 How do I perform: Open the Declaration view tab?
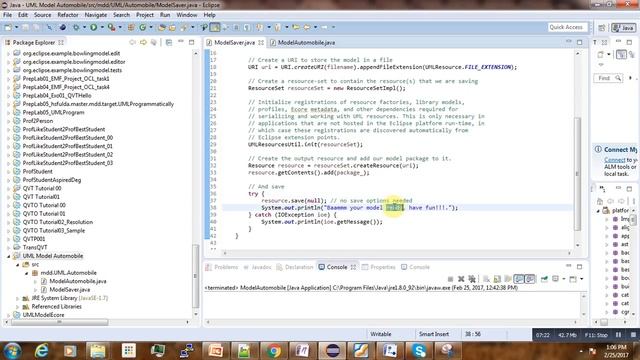(295, 267)
